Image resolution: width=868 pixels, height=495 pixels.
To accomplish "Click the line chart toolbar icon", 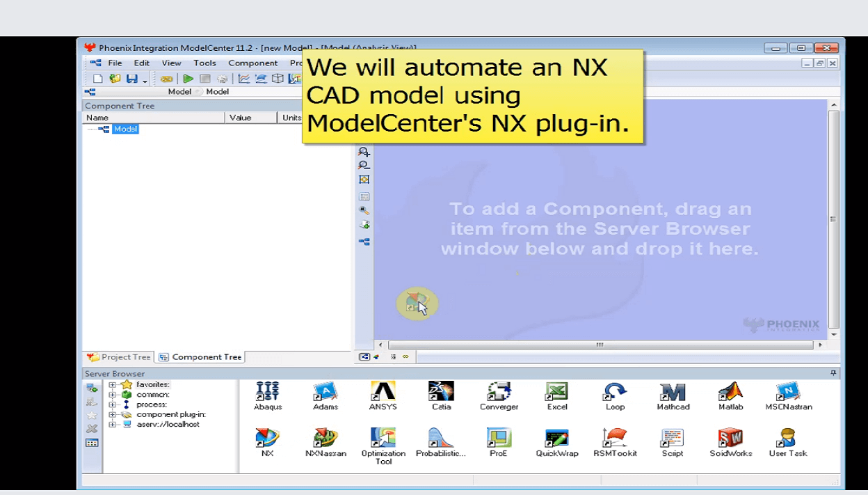I will pos(244,79).
